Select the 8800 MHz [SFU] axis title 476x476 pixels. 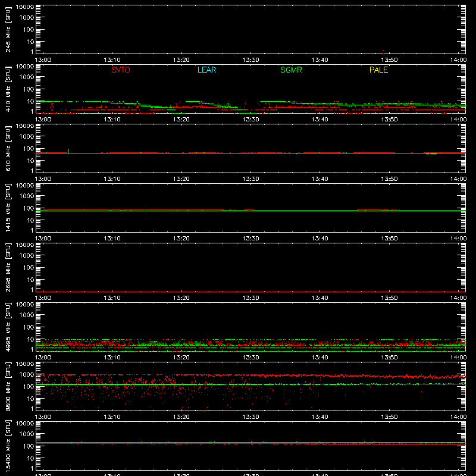click(x=8, y=386)
